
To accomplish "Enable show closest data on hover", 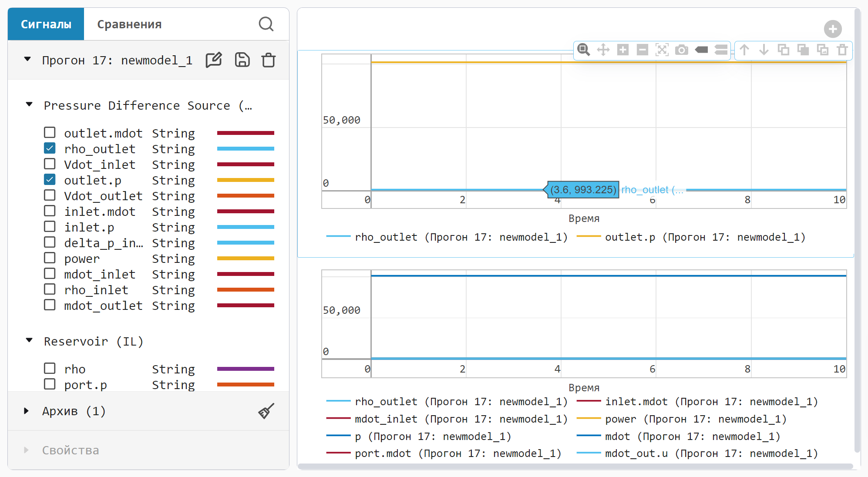I will pos(701,50).
